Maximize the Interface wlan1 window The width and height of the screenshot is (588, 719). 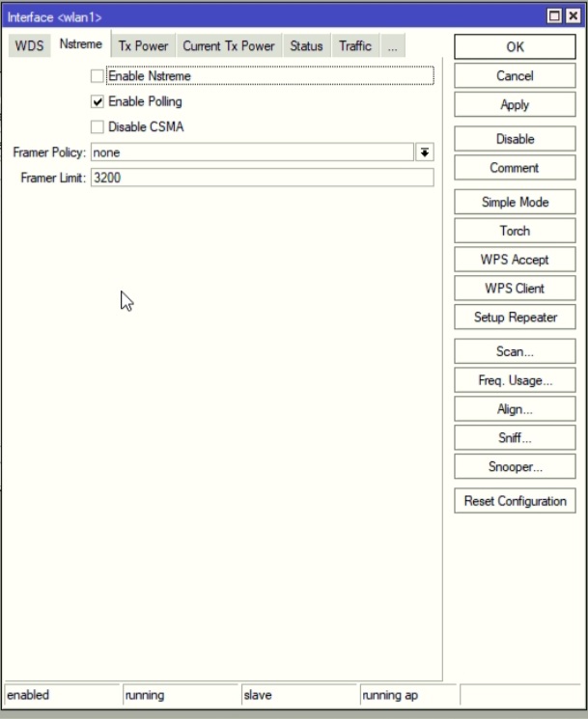[554, 16]
